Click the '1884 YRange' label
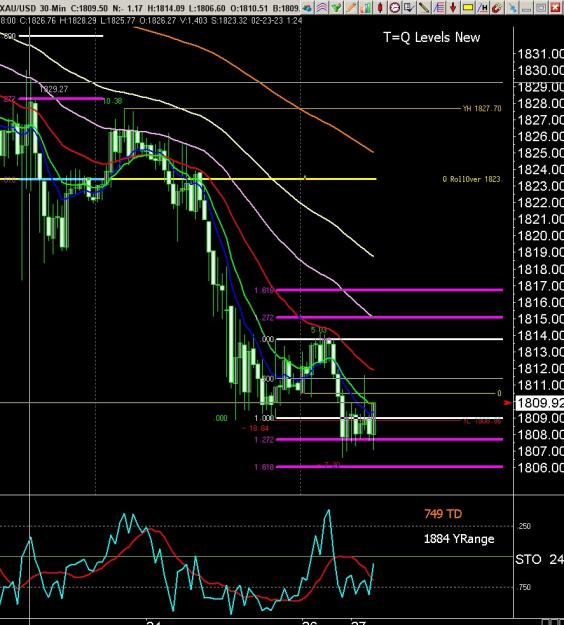Image resolution: width=564 pixels, height=625 pixels. pos(459,539)
